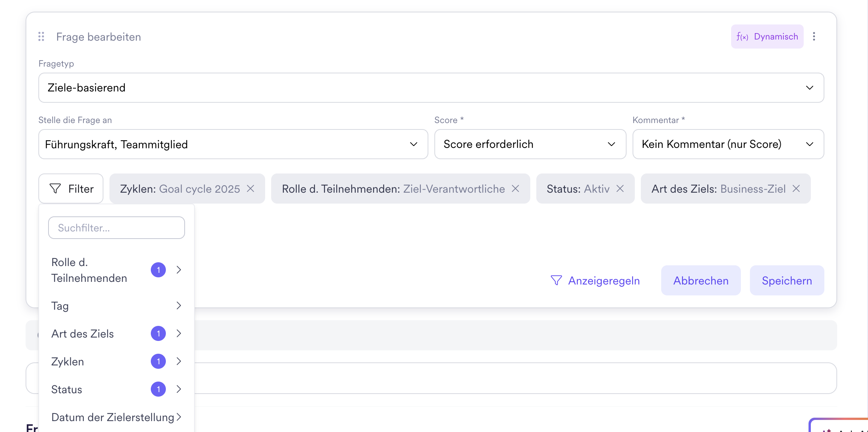Remove the Ziel-Verantwortliche role filter chip

(x=516, y=189)
